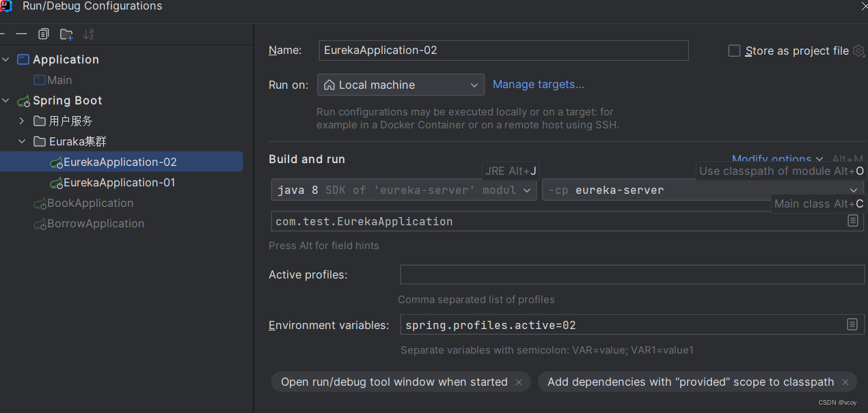Collapse the Euraka集群 folder node
The height and width of the screenshot is (413, 868).
[x=22, y=141]
